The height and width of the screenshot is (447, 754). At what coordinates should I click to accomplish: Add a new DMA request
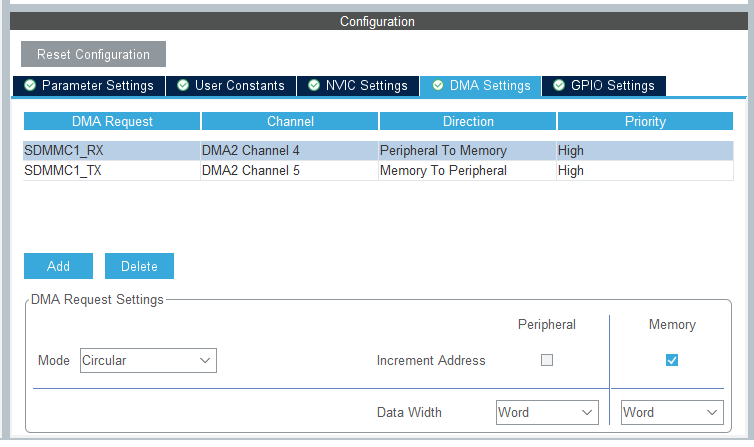58,266
